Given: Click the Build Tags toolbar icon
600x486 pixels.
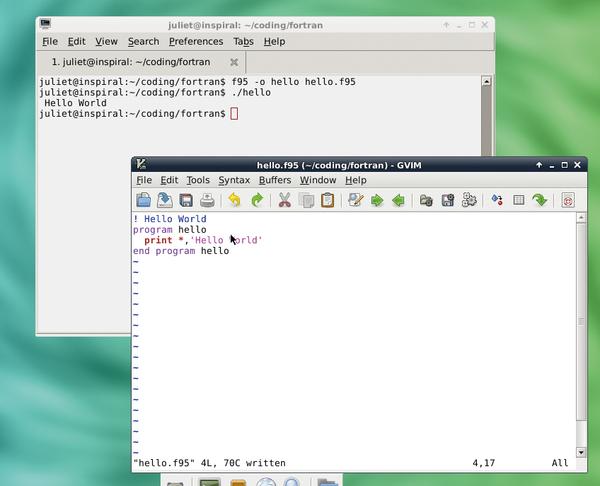Looking at the screenshot, I should pyautogui.click(x=518, y=200).
